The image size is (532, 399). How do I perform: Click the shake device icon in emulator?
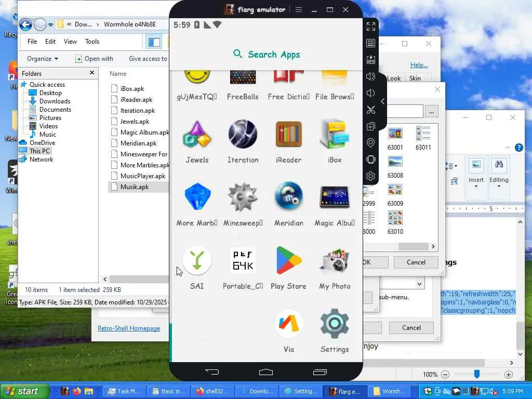tap(371, 159)
